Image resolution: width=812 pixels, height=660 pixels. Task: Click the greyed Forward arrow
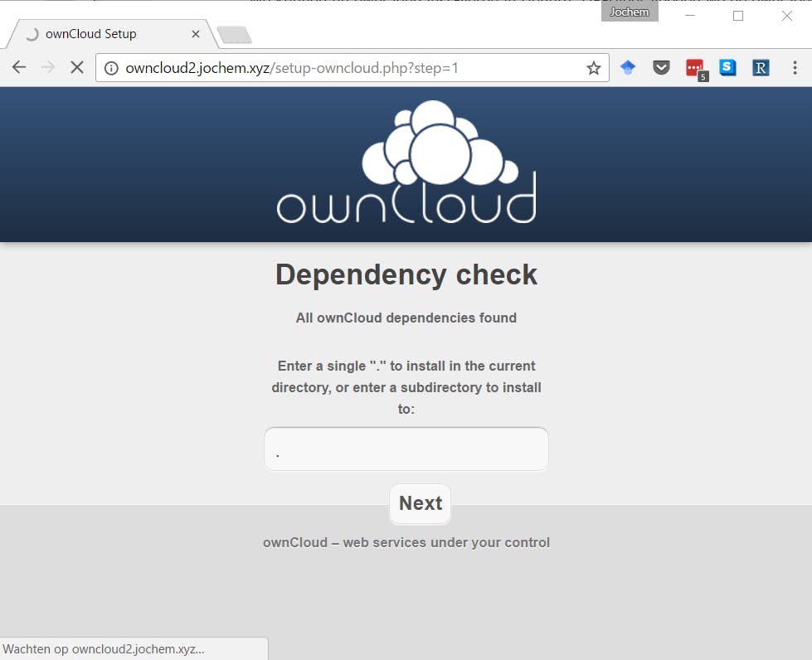point(47,67)
